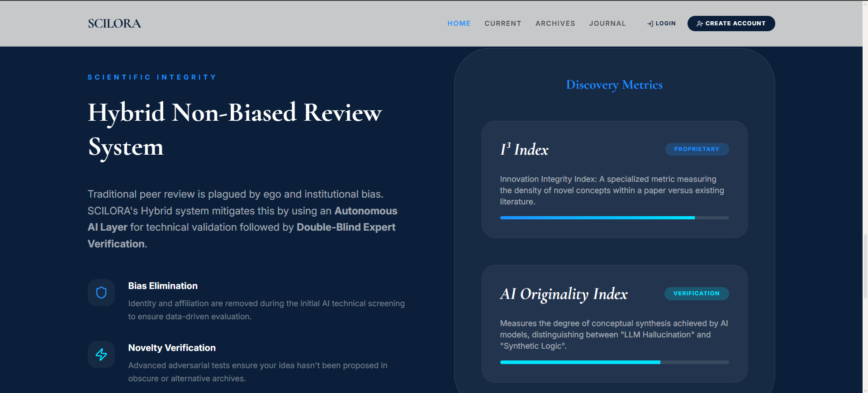Click the I³ Index progress bar
Viewport: 868px width, 393px height.
point(614,218)
